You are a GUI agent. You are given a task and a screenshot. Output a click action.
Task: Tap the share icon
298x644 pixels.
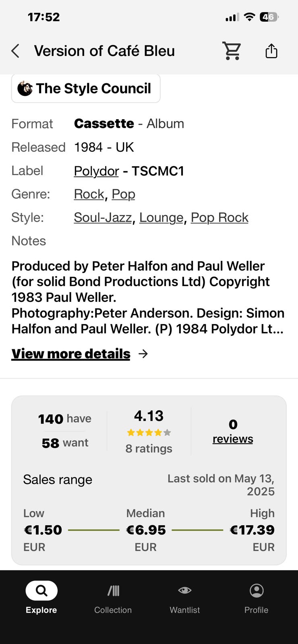pyautogui.click(x=271, y=51)
